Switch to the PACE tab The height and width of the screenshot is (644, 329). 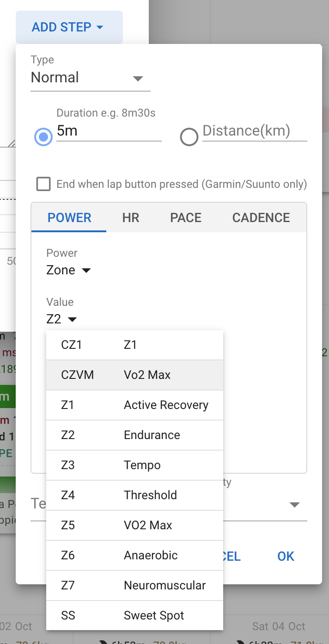click(186, 218)
